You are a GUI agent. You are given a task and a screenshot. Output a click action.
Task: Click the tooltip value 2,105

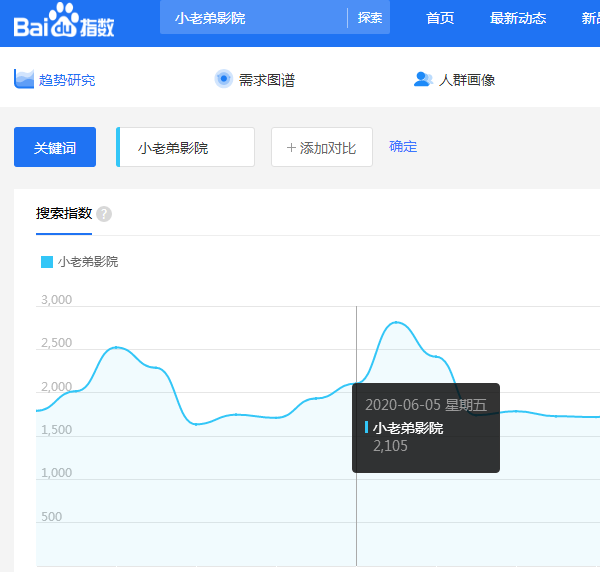click(x=390, y=446)
